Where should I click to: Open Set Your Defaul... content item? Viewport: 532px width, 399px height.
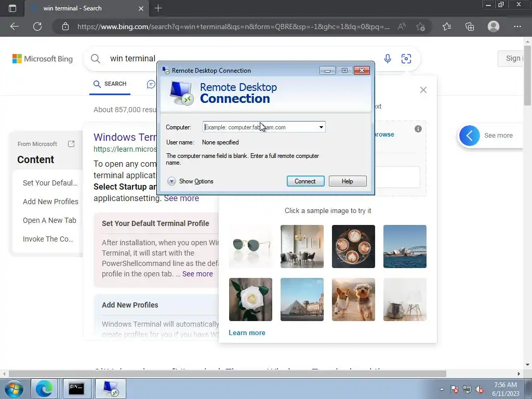[x=50, y=183]
